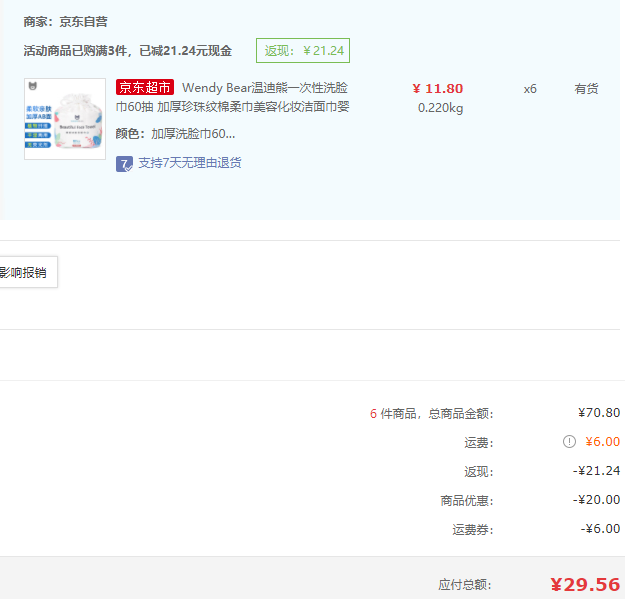Select shipping coupon -¥6.00
Viewport: 625px width, 599px height.
(x=600, y=529)
